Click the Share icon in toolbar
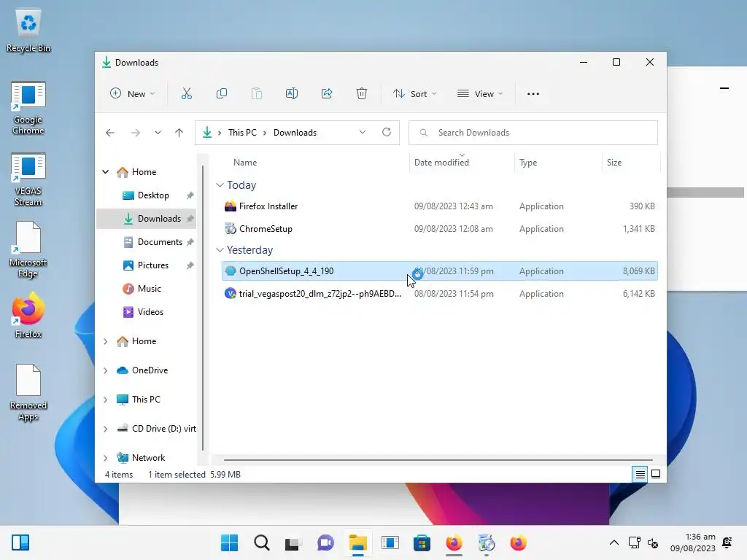The height and width of the screenshot is (560, 747). pos(327,94)
